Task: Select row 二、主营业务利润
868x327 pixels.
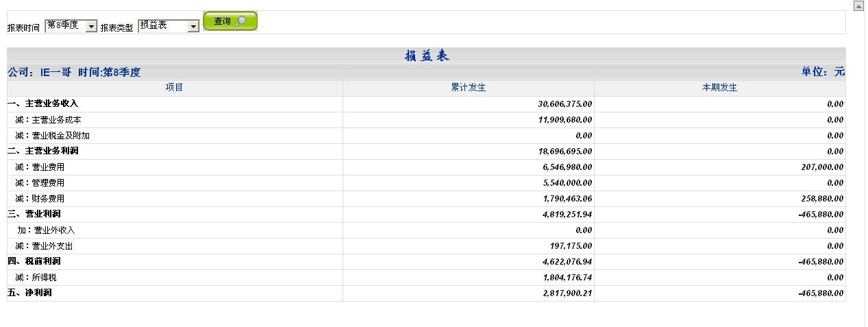Action: click(x=426, y=152)
